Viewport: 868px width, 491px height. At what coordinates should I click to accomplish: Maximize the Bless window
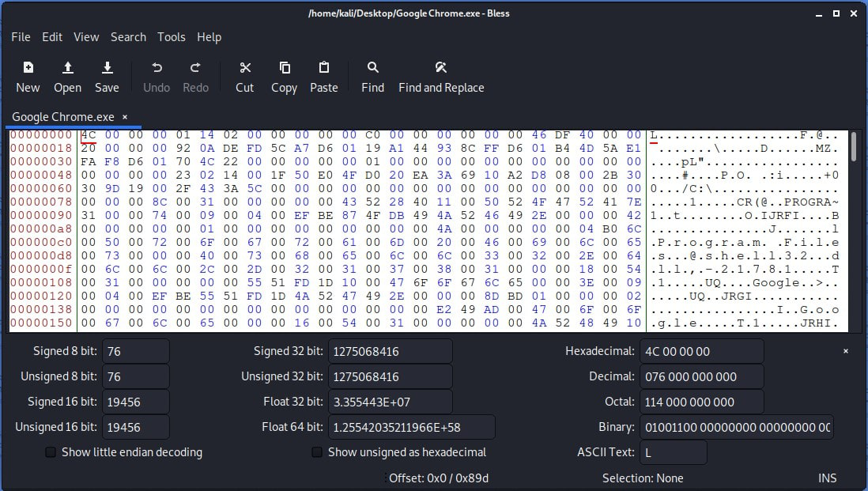point(836,13)
